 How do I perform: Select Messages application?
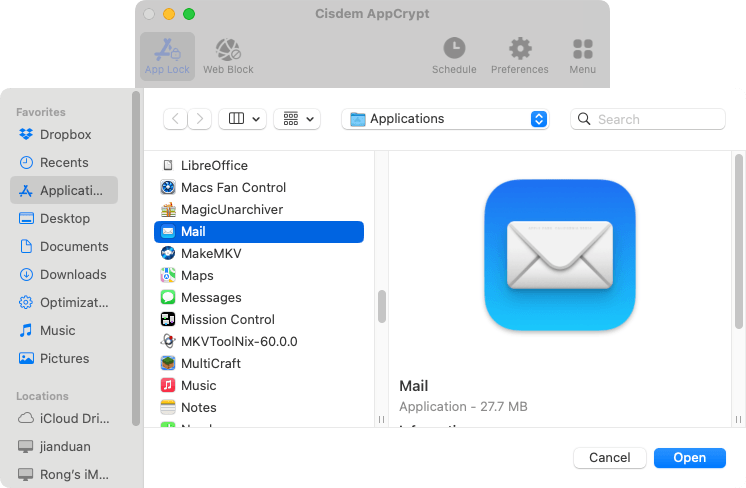click(259, 298)
